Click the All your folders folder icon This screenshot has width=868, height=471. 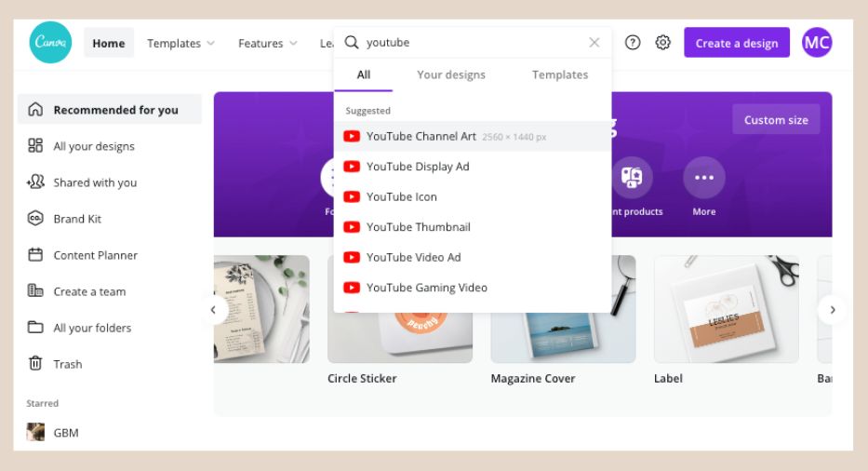[35, 327]
